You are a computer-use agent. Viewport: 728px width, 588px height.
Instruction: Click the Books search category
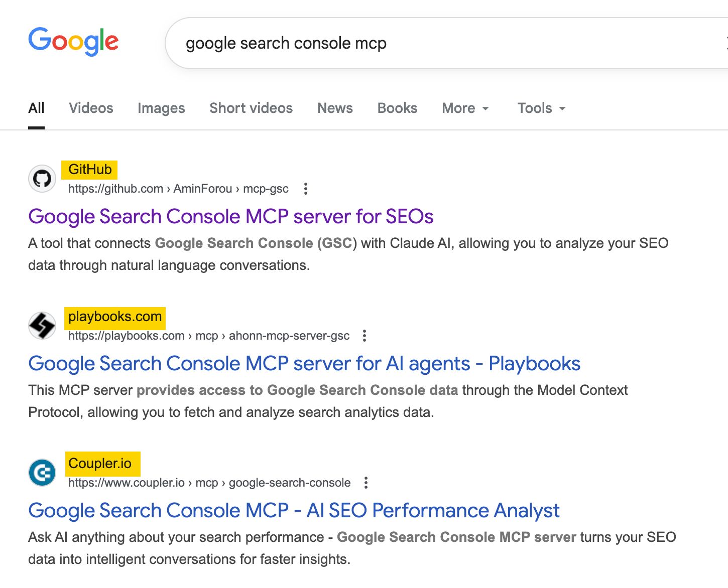click(397, 108)
